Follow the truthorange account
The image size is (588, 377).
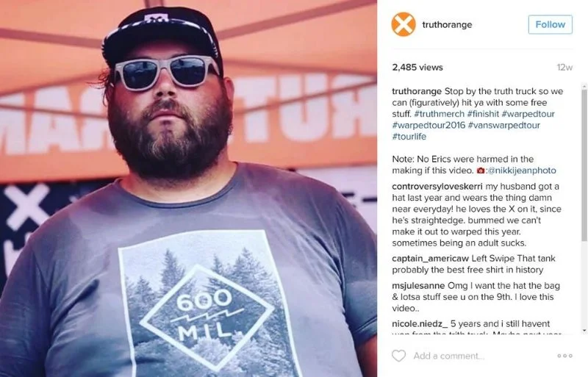click(x=550, y=24)
